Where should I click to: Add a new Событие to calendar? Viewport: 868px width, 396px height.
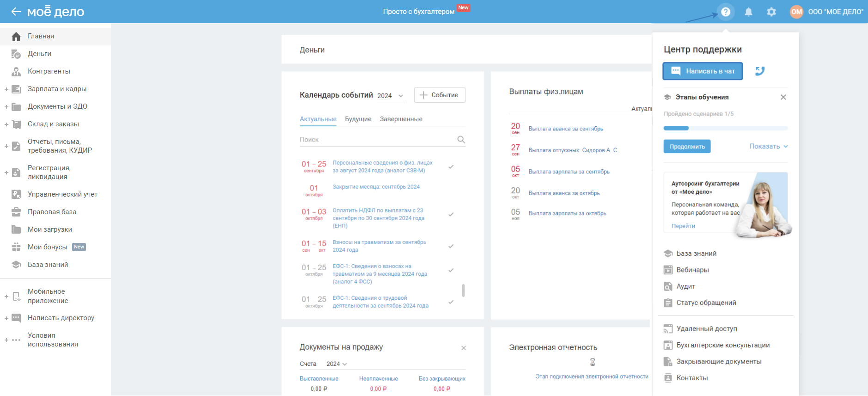click(440, 95)
